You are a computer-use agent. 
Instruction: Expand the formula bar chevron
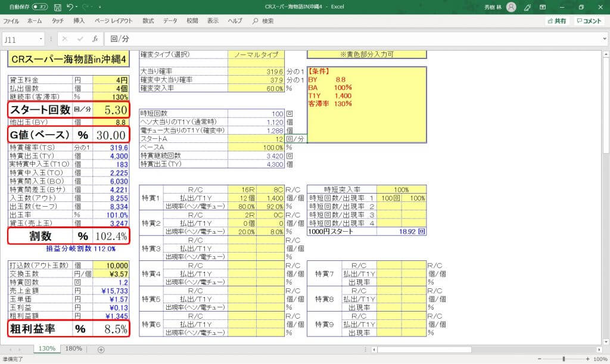click(x=605, y=39)
